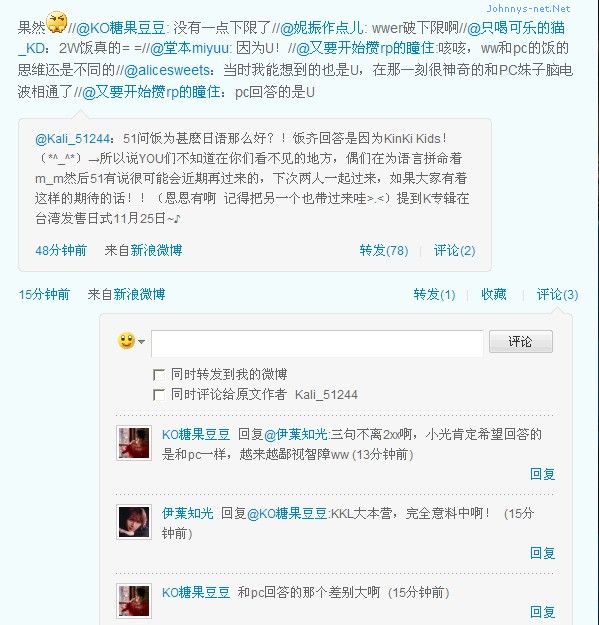Open the @堂本miyuu mention link

click(190, 48)
